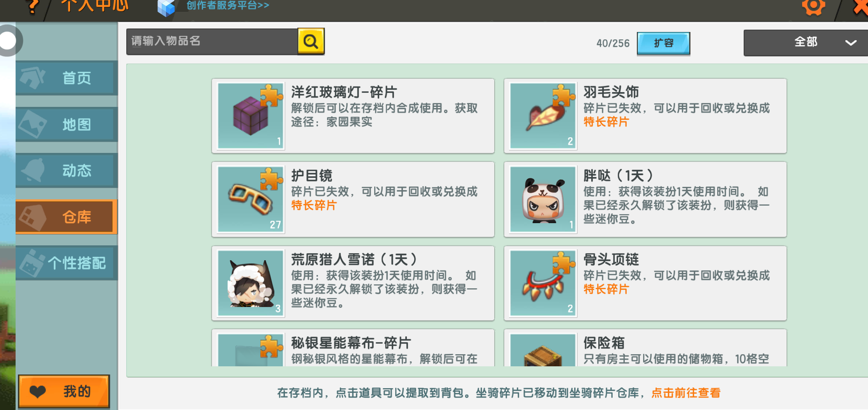Click the orange 我的 heart button
The image size is (868, 410).
pyautogui.click(x=64, y=391)
